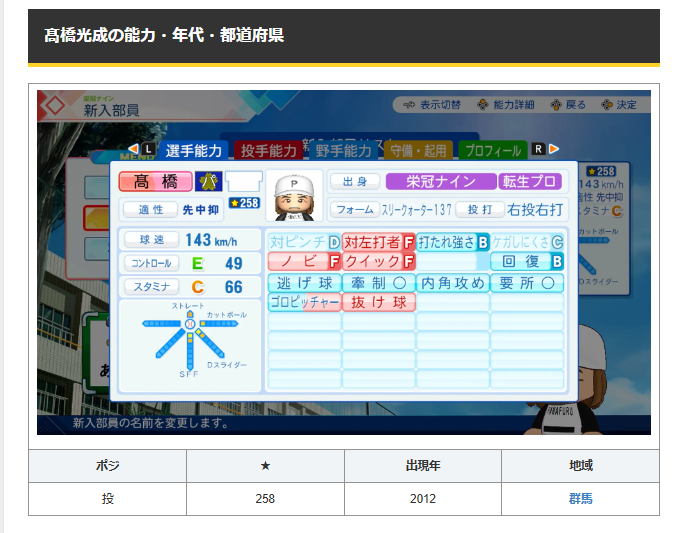
Task: Click the スリークォーター137 form text
Action: (x=417, y=210)
